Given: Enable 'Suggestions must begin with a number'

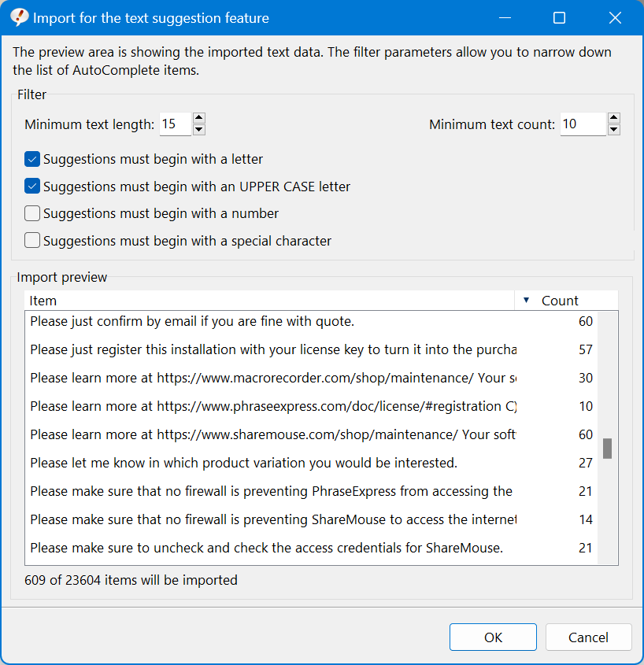Looking at the screenshot, I should [x=32, y=213].
